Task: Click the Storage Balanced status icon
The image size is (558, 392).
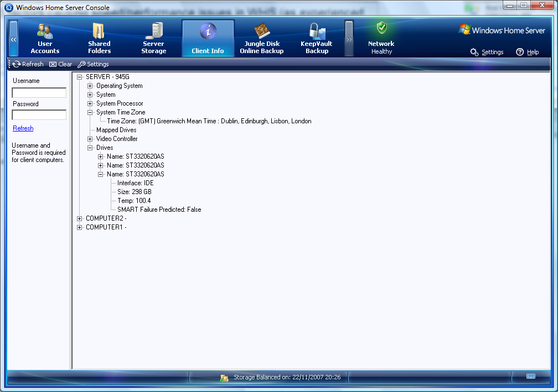Action: click(x=224, y=378)
